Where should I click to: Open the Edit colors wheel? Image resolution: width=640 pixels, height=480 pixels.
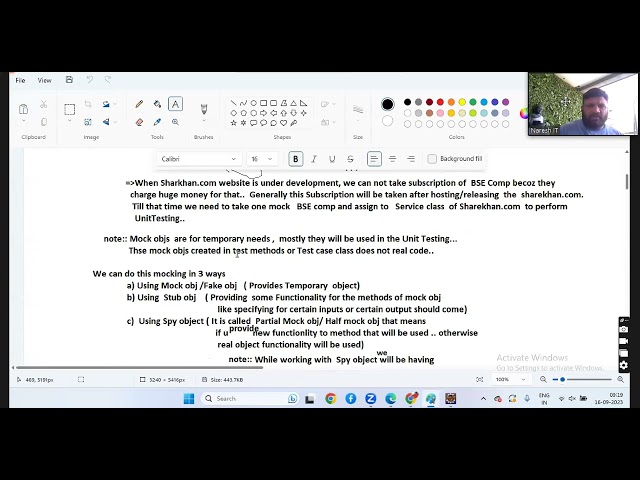click(524, 113)
